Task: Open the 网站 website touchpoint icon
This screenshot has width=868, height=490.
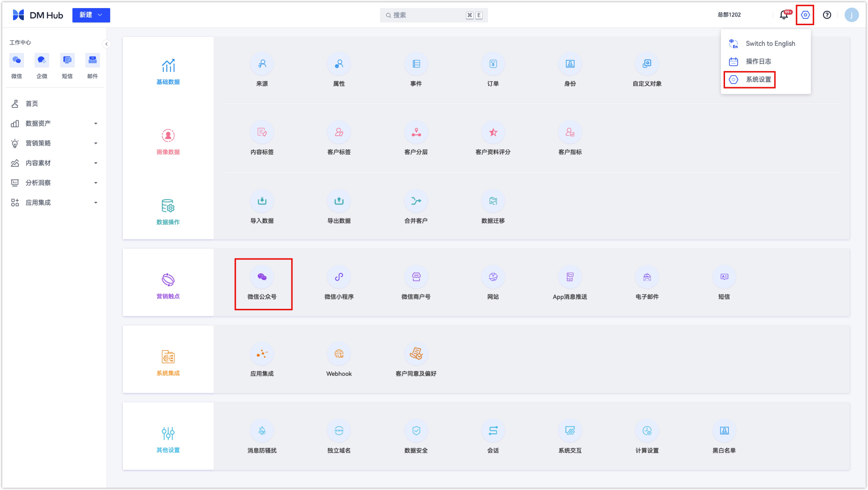Action: coord(493,277)
